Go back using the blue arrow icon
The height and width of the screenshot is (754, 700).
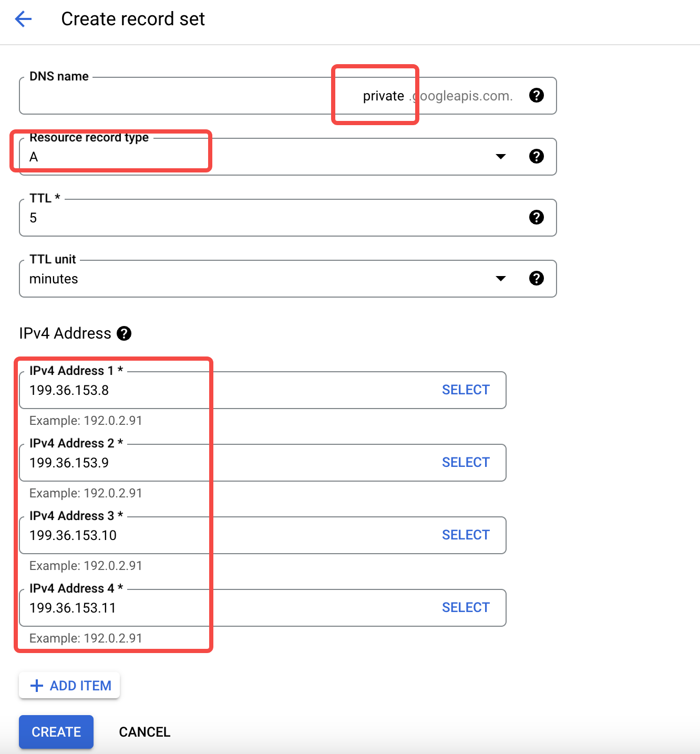pyautogui.click(x=24, y=19)
